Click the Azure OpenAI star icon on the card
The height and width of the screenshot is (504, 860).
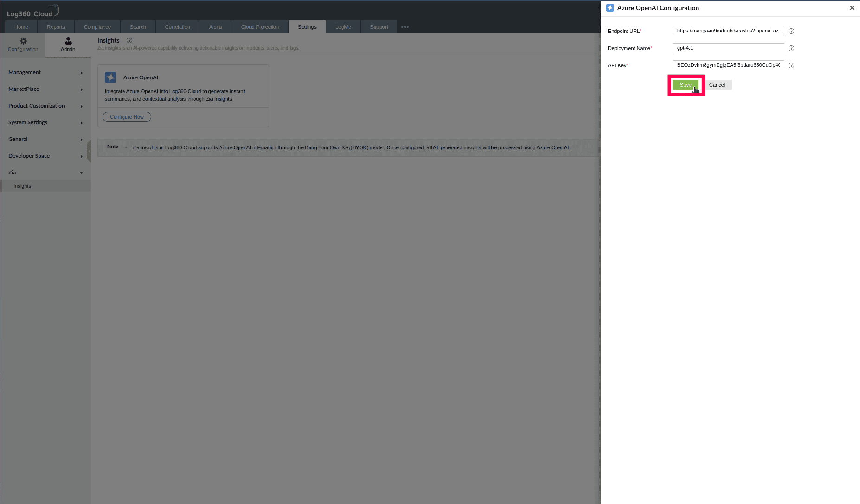(110, 77)
